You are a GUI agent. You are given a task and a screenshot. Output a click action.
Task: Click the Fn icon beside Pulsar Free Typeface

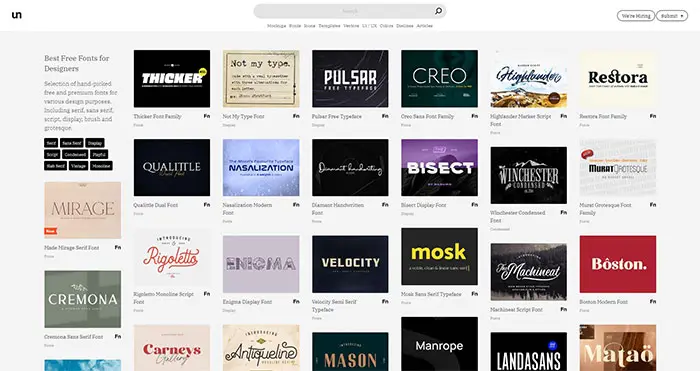coord(385,116)
